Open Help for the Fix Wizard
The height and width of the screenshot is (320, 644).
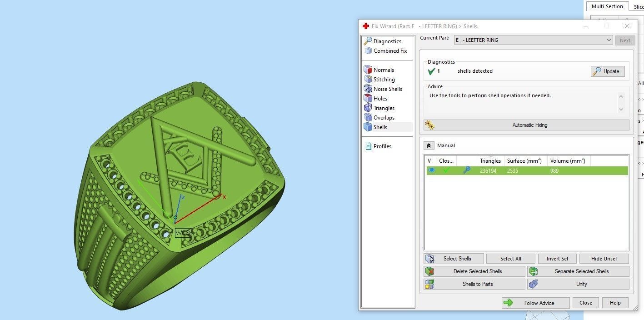pyautogui.click(x=615, y=303)
